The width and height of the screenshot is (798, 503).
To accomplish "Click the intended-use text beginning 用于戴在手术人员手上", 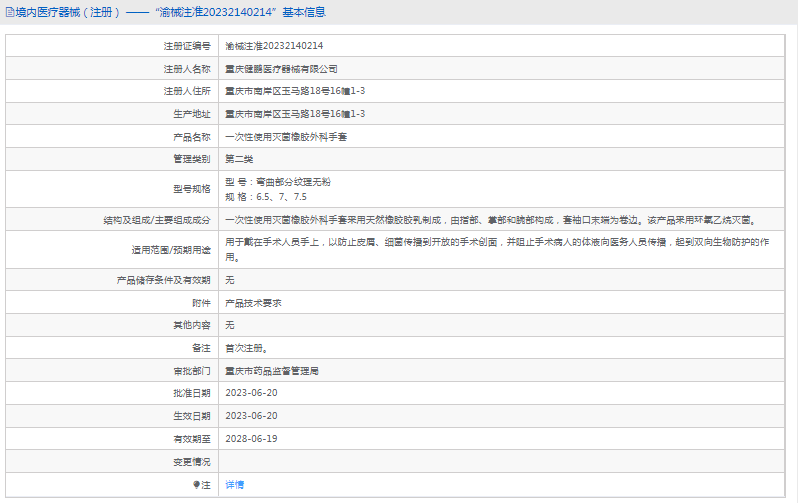I will [x=497, y=249].
